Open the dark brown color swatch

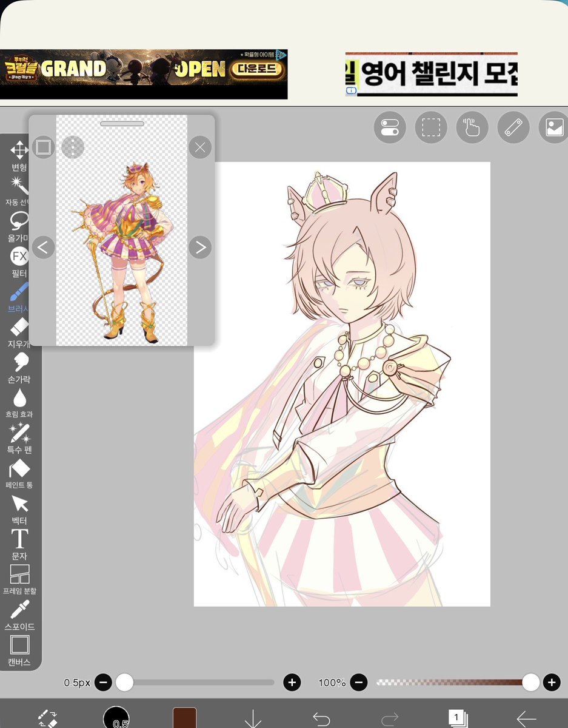point(185,718)
